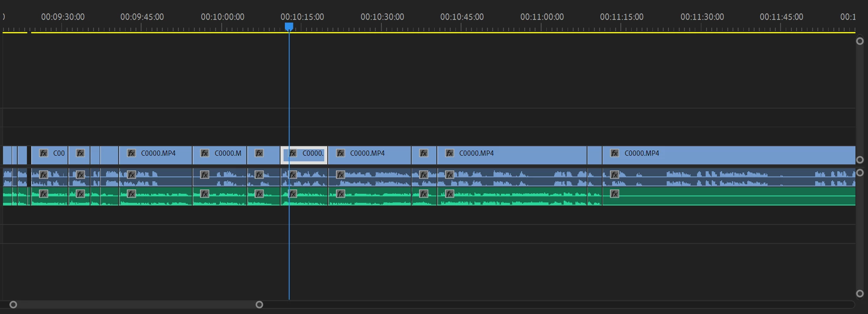The image size is (868, 314).
Task: Select the C0000.M video clip by its name
Action: tap(228, 153)
